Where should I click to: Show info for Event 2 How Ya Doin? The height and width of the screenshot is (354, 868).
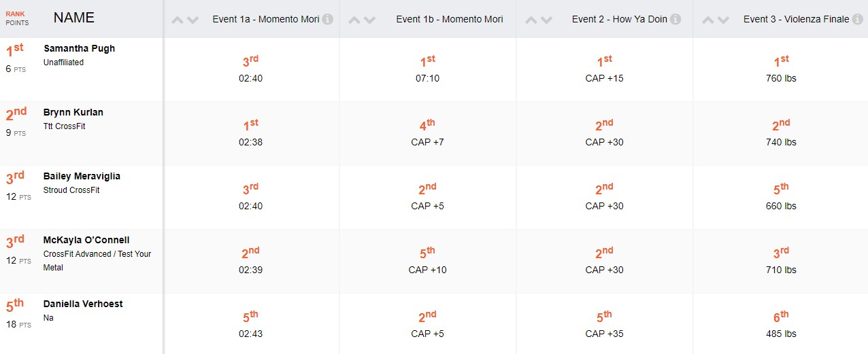click(675, 20)
